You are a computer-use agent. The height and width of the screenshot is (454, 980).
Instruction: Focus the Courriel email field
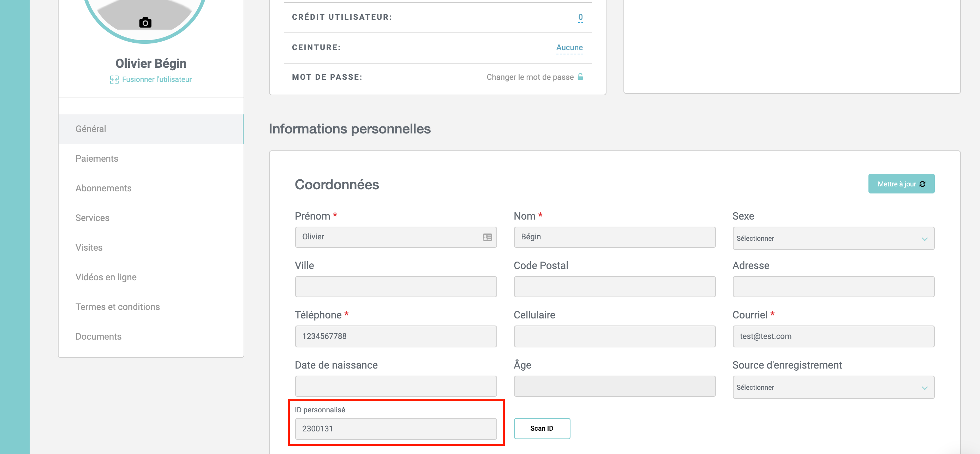(x=833, y=336)
